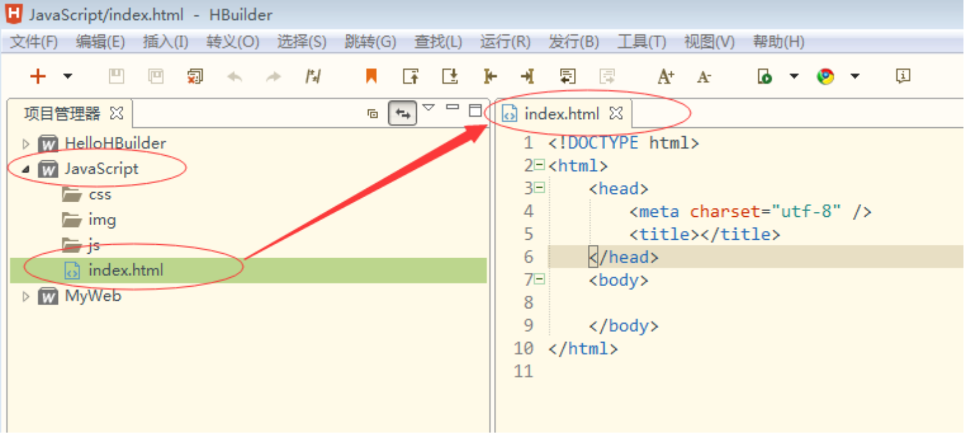The image size is (980, 435).
Task: Click the greyed-out icon after word wrap
Action: coord(608,76)
